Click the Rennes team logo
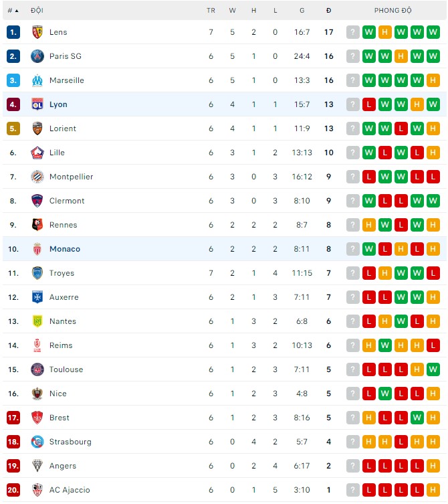The height and width of the screenshot is (504, 448). click(37, 225)
